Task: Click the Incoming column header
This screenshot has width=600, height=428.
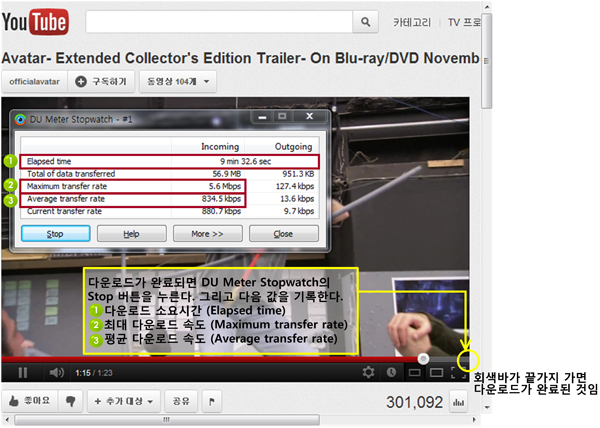Action: (x=220, y=147)
